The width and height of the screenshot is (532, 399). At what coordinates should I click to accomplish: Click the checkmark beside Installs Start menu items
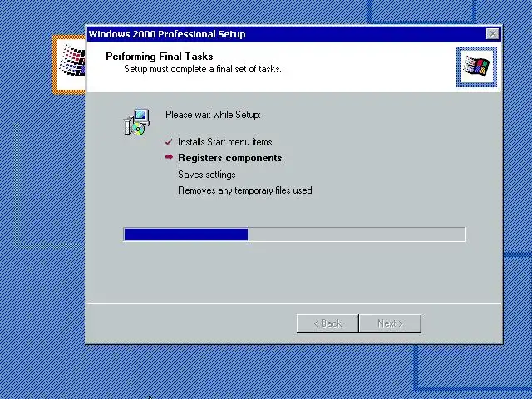click(x=169, y=142)
